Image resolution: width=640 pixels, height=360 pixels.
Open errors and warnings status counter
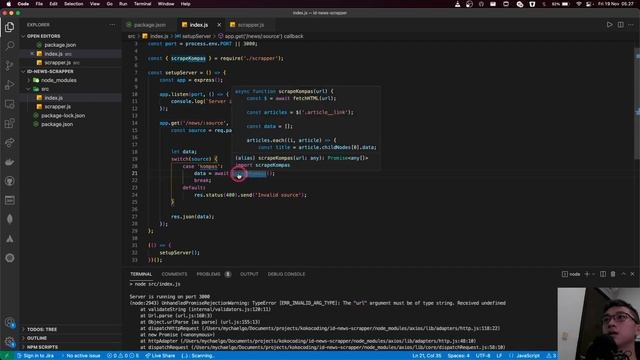(x=123, y=356)
